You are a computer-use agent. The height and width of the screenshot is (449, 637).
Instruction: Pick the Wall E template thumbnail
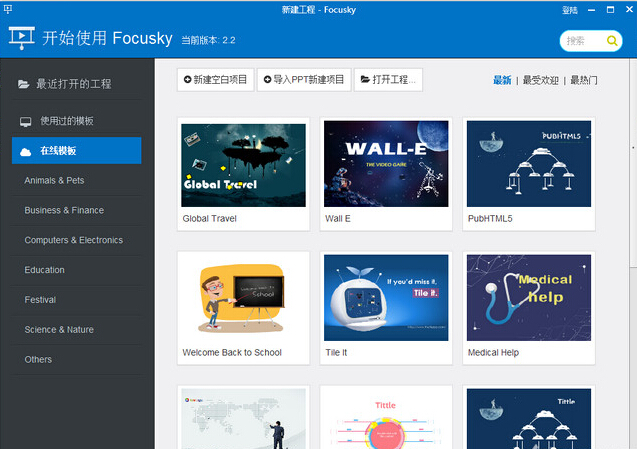[x=386, y=164]
